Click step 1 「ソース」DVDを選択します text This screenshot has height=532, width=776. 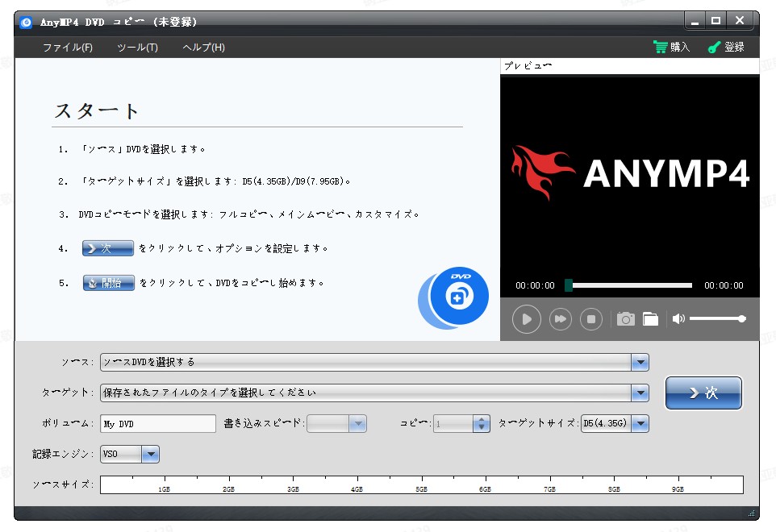tap(143, 149)
